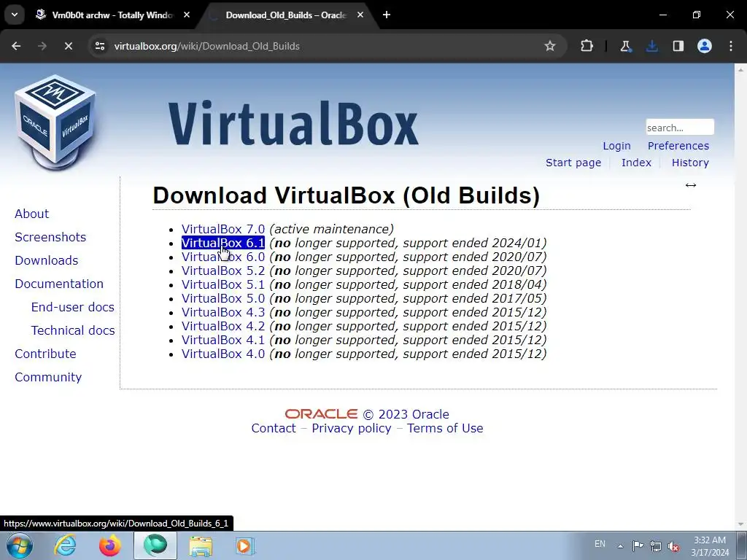Viewport: 747px width, 560px height.
Task: Focus the site search box
Action: coord(680,128)
